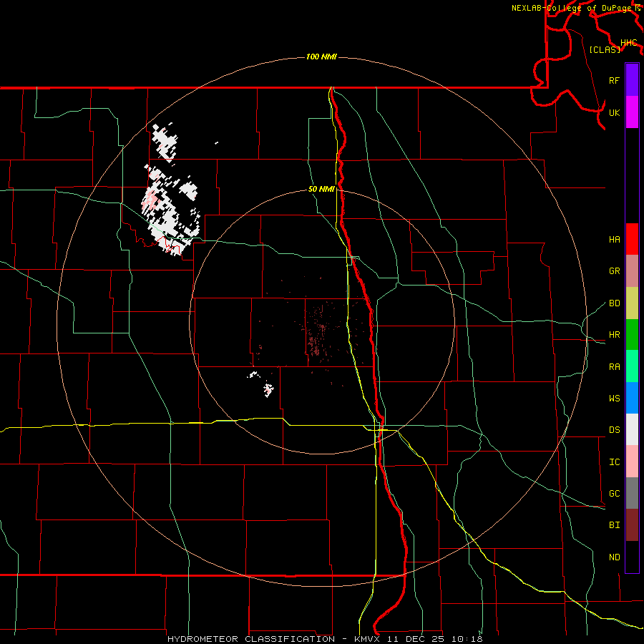Click the RA legend label
This screenshot has height=644, width=644.
(614, 367)
